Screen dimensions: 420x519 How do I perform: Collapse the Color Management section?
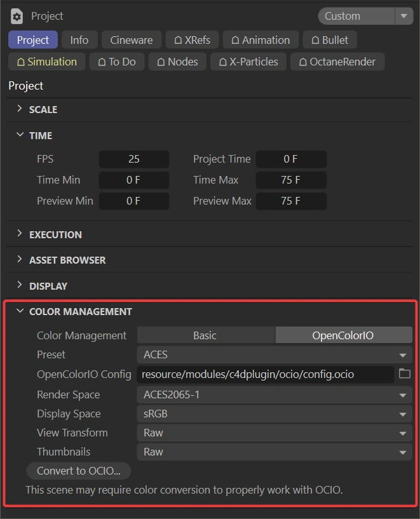[20, 311]
